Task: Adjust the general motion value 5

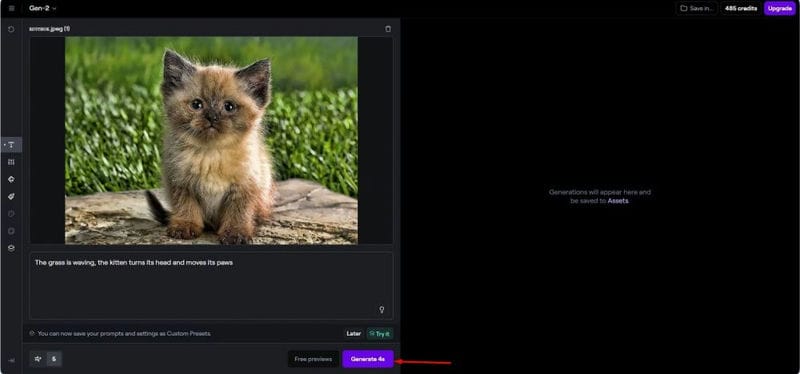Action: pos(54,359)
